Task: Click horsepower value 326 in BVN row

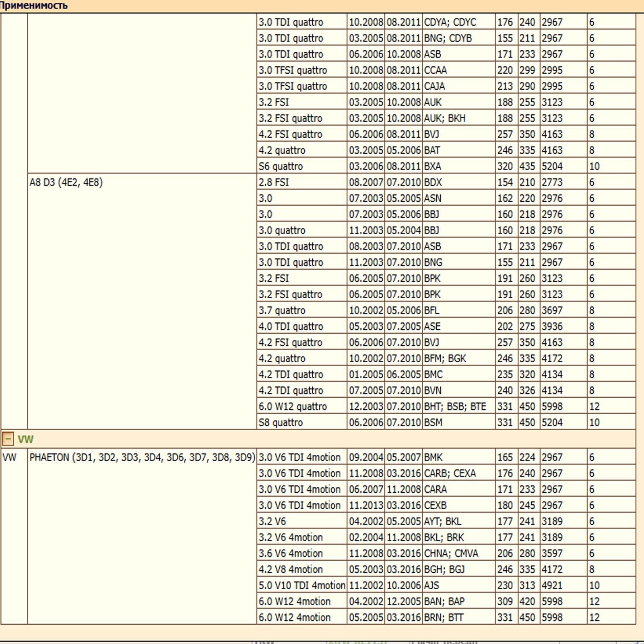Action: [x=527, y=390]
